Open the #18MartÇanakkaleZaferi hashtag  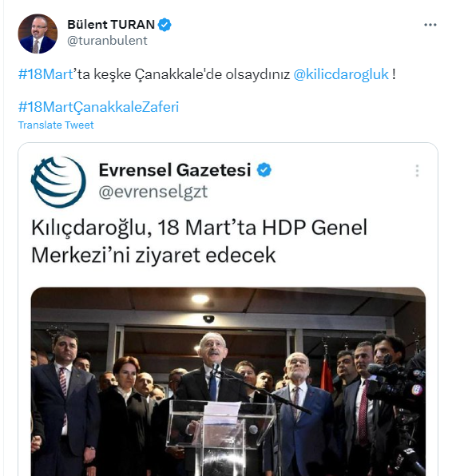98,107
